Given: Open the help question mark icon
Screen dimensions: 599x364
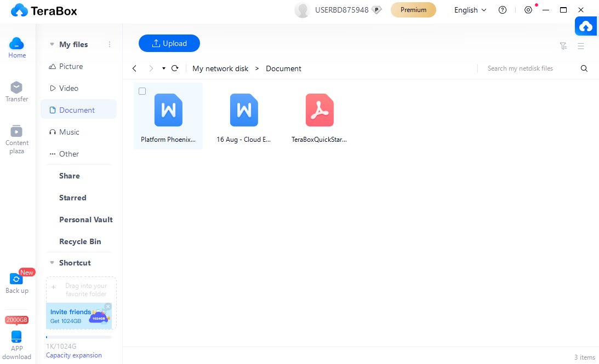Looking at the screenshot, I should coord(503,10).
